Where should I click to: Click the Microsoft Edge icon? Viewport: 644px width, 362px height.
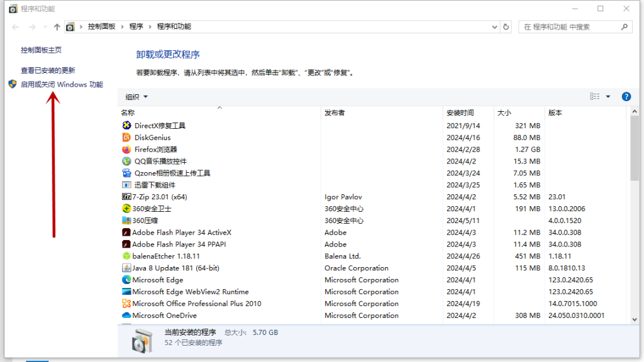click(x=126, y=280)
